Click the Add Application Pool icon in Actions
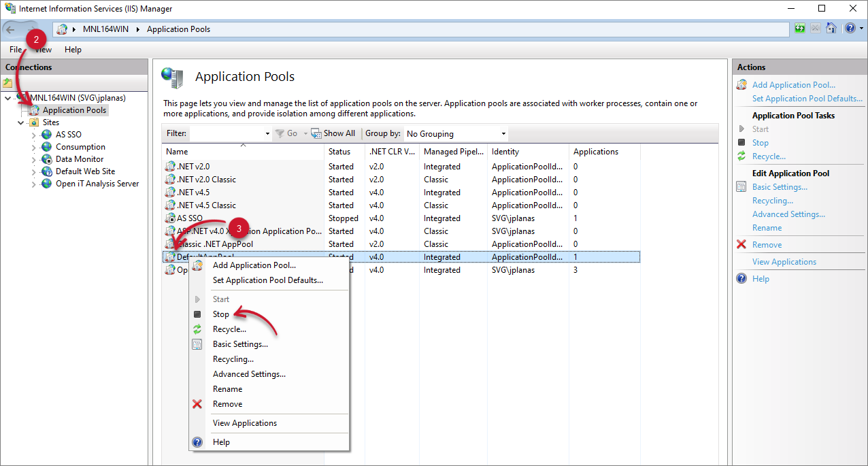This screenshot has height=466, width=868. tap(741, 85)
